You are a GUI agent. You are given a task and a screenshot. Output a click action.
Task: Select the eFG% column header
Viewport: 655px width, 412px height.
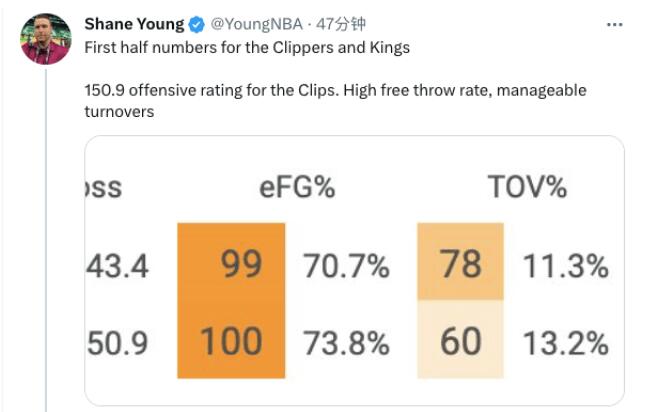click(x=297, y=186)
